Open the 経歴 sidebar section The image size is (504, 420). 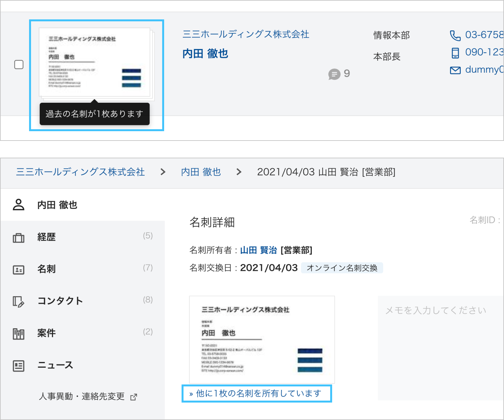(x=83, y=237)
